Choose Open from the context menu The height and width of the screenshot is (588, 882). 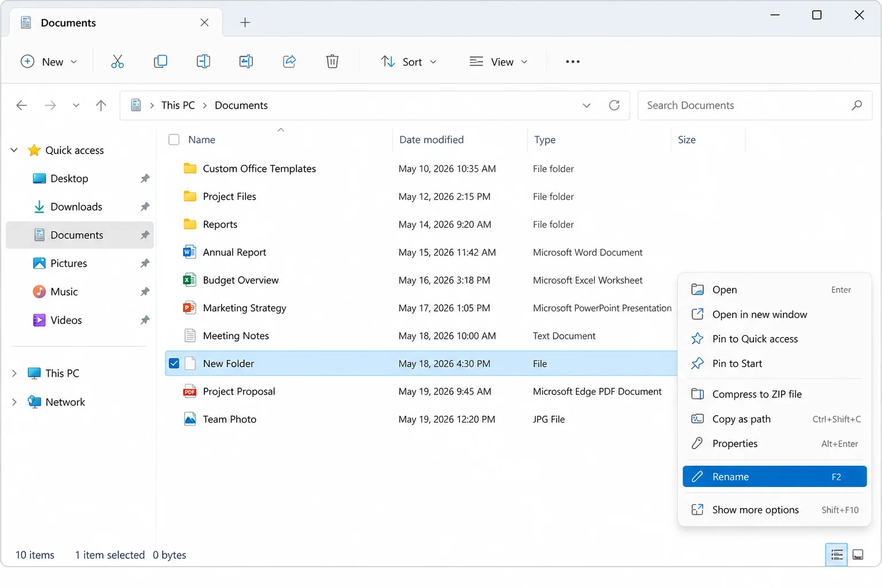[x=775, y=290]
